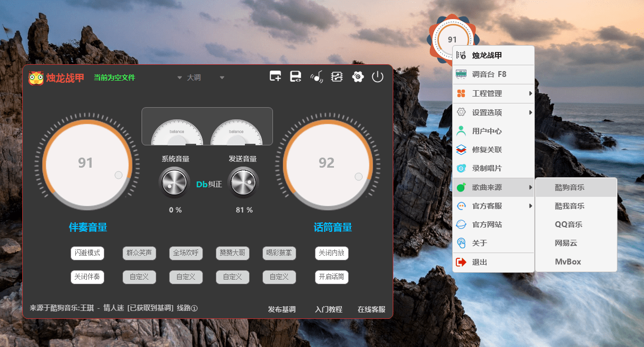This screenshot has height=347, width=644.
Task: Expand the 设置选项 submenu arrow
Action: [530, 112]
